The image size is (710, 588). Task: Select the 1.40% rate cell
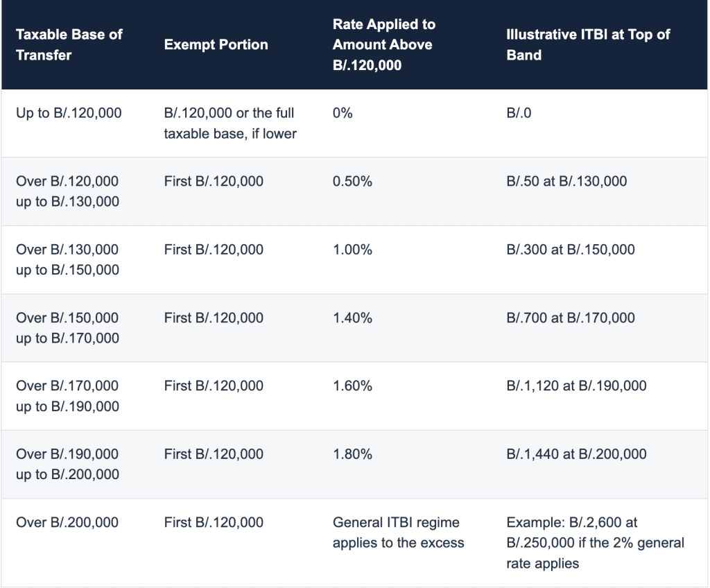coord(352,318)
